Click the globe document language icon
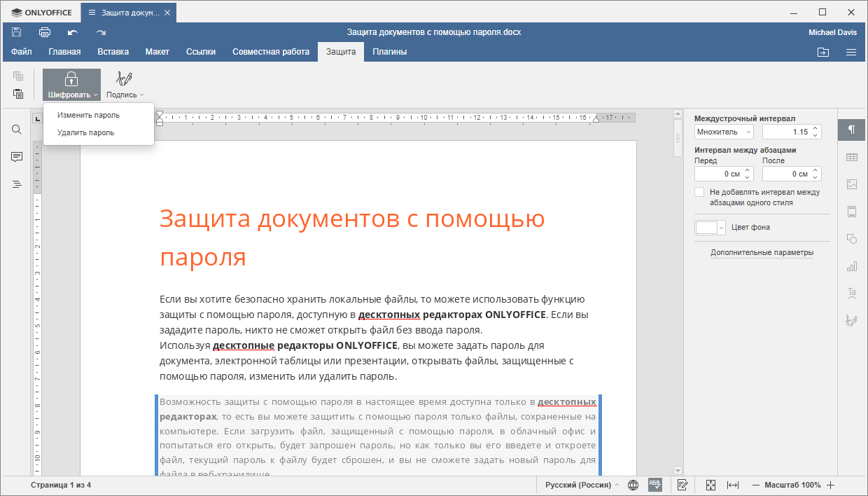The width and height of the screenshot is (868, 496). coord(633,485)
